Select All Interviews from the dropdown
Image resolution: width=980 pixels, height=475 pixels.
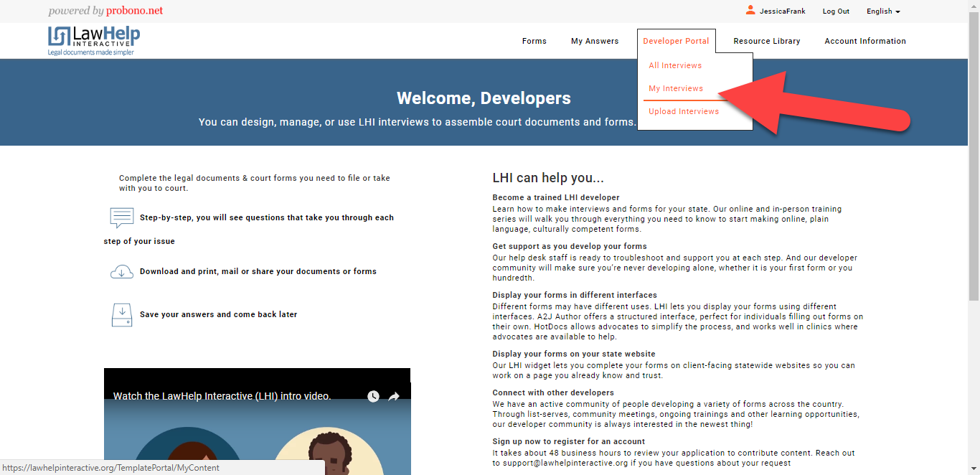(x=675, y=65)
